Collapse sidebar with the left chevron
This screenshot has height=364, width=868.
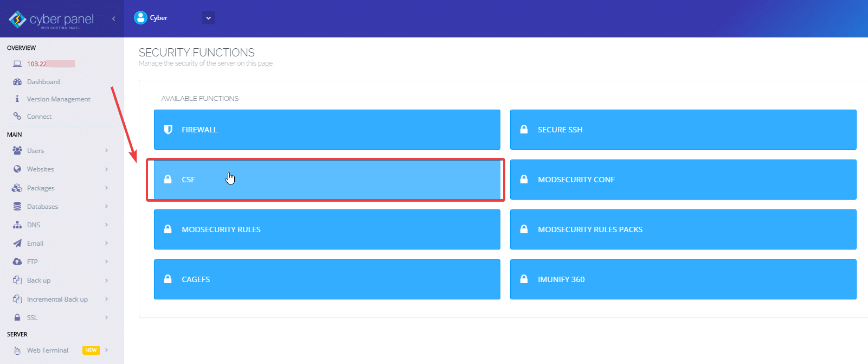tap(114, 18)
